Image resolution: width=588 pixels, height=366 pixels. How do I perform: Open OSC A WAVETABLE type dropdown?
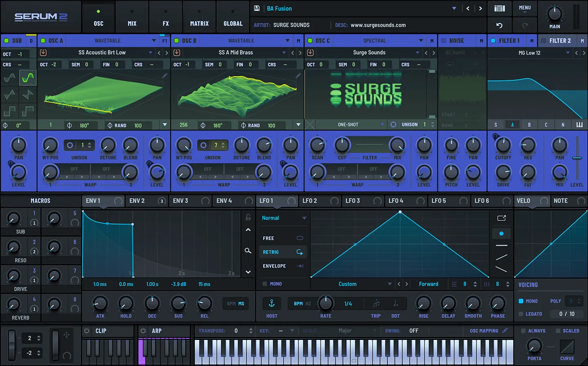[x=154, y=40]
